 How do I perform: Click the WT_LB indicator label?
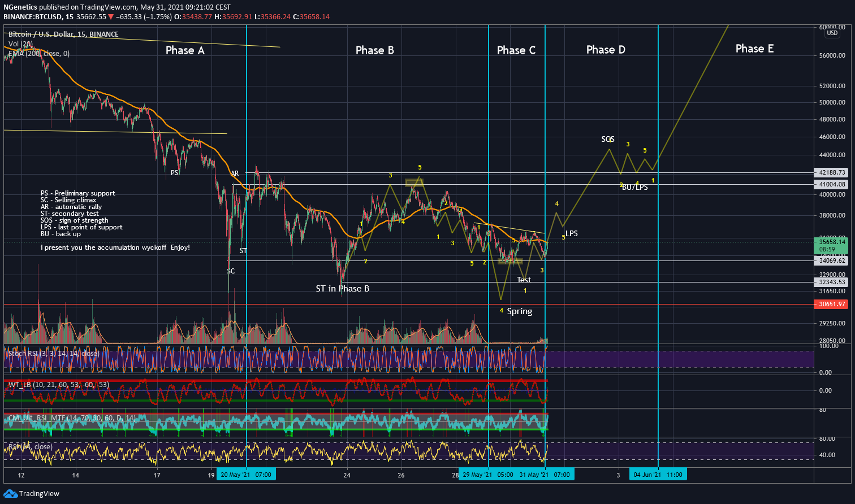(59, 385)
